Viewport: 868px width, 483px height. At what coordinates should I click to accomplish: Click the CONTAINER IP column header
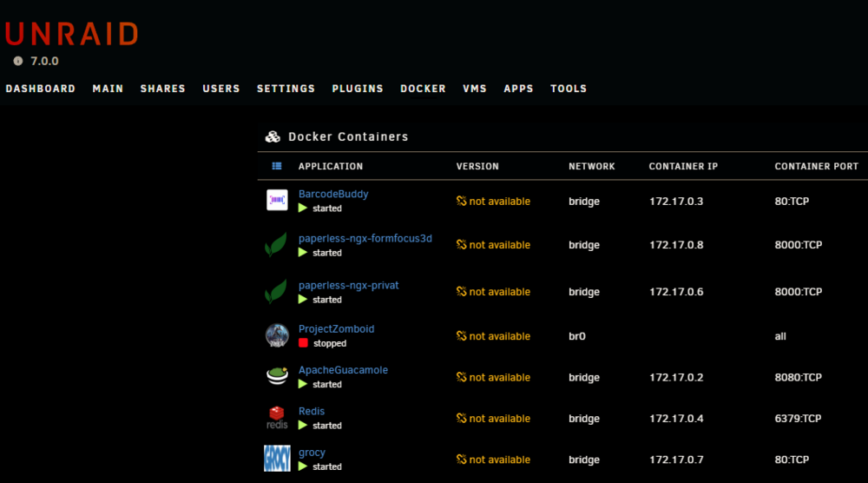(x=683, y=166)
